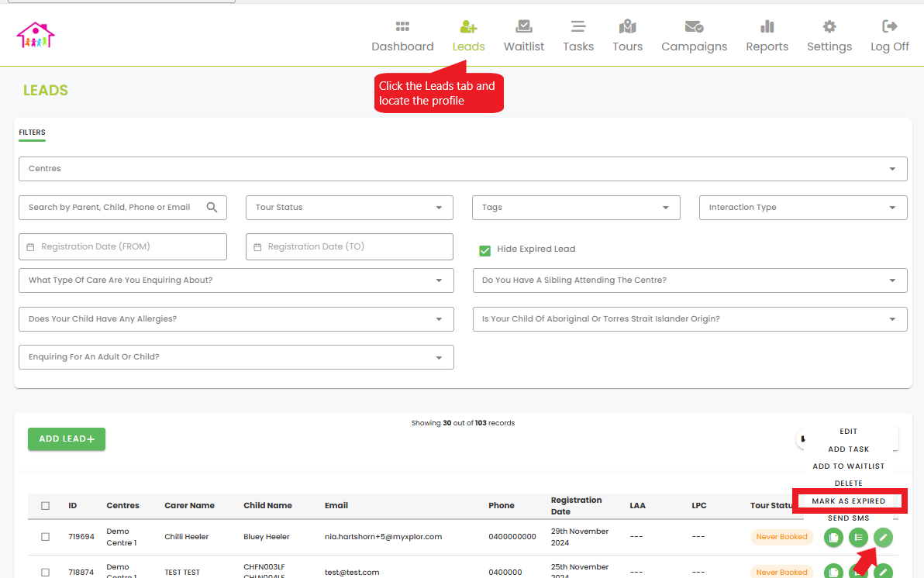
Task: Click the LPC column header
Action: tap(699, 505)
